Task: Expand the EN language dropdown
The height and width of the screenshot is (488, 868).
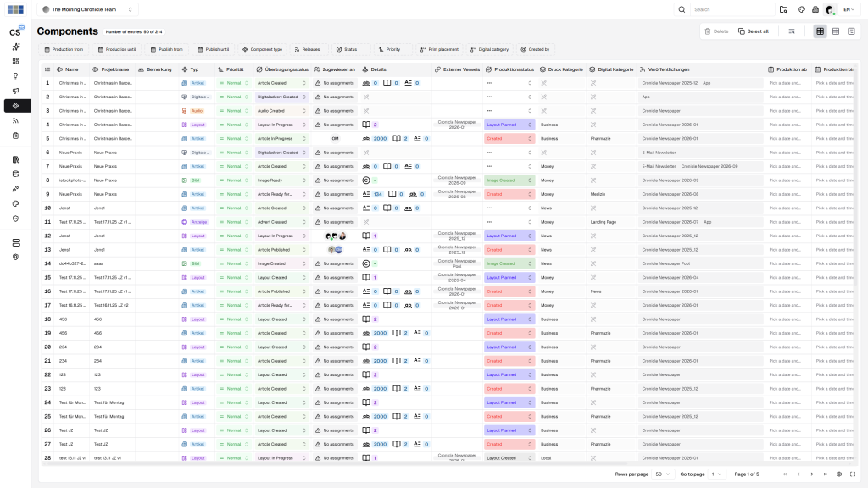Action: click(x=848, y=9)
